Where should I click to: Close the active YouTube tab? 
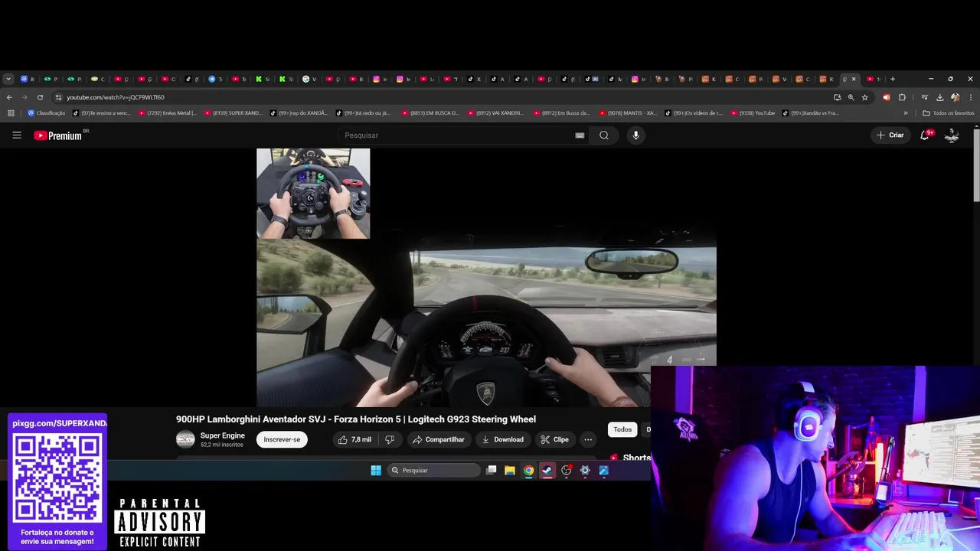pos(854,79)
